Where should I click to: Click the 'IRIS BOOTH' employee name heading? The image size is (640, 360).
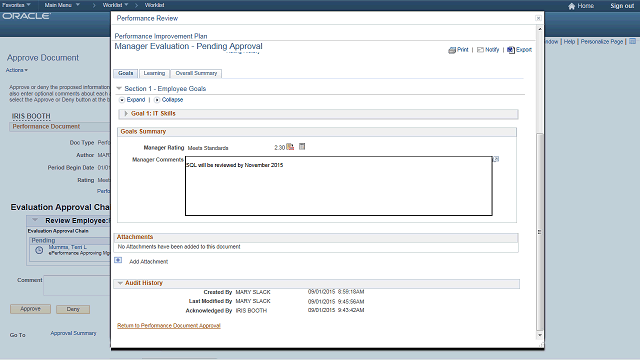(x=31, y=116)
